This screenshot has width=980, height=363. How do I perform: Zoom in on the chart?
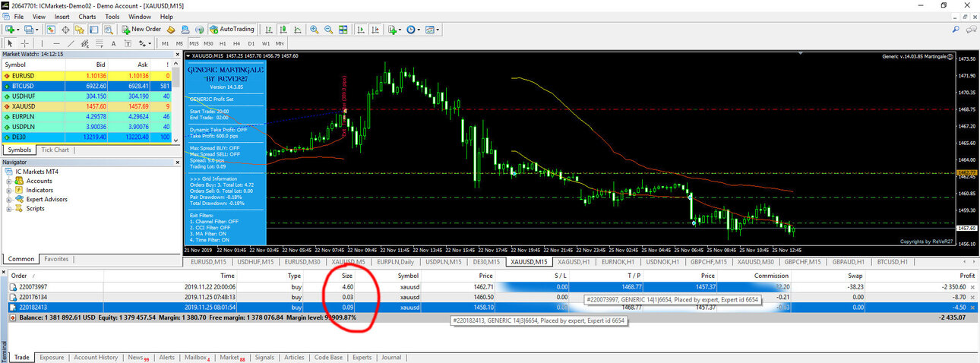point(315,29)
